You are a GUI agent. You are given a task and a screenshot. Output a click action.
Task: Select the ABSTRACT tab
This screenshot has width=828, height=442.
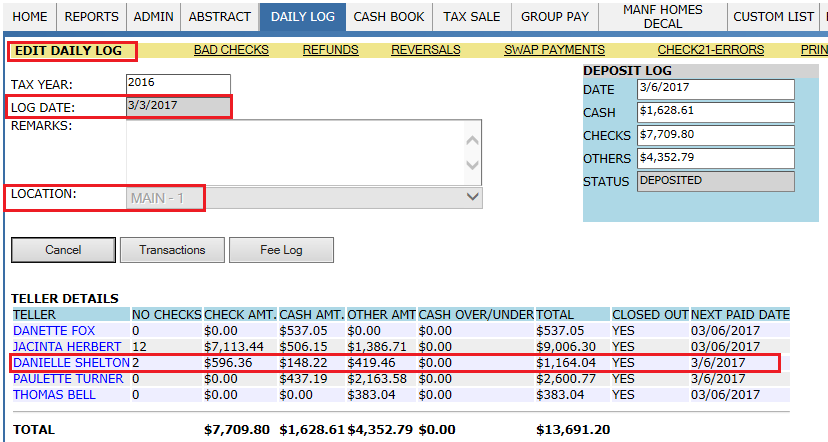[220, 17]
